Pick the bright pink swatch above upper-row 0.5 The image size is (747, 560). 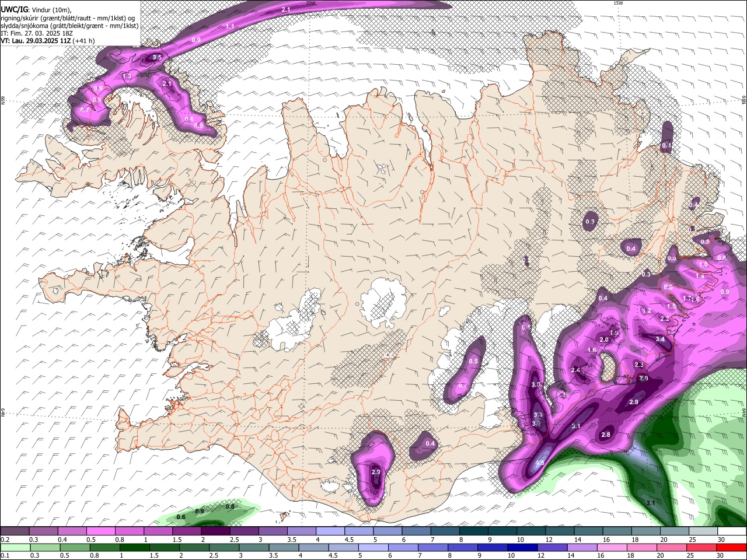(x=100, y=531)
